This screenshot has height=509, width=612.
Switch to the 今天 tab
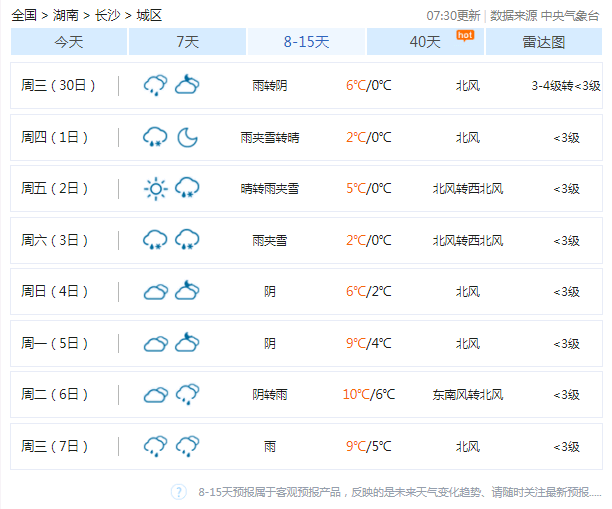click(x=69, y=42)
